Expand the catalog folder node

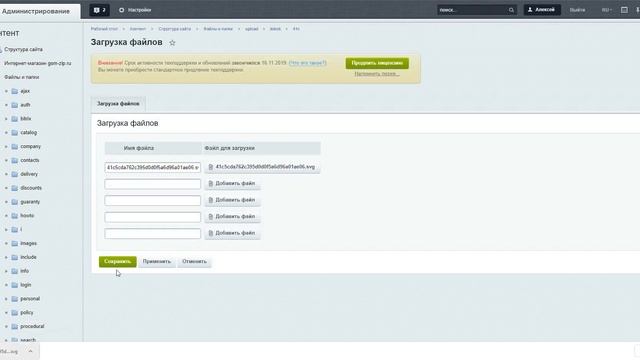point(6,133)
